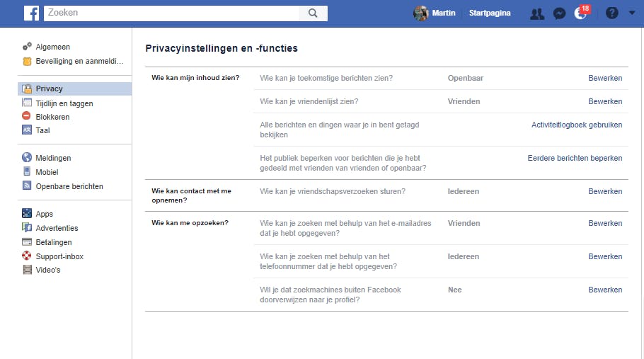
Task: Open Support-inbox from the sidebar
Action: click(x=59, y=256)
